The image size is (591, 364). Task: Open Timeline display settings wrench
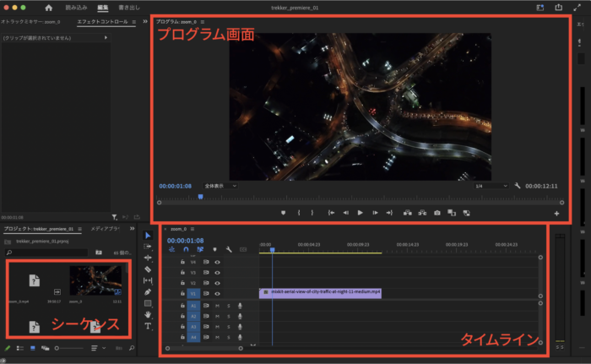tap(229, 249)
